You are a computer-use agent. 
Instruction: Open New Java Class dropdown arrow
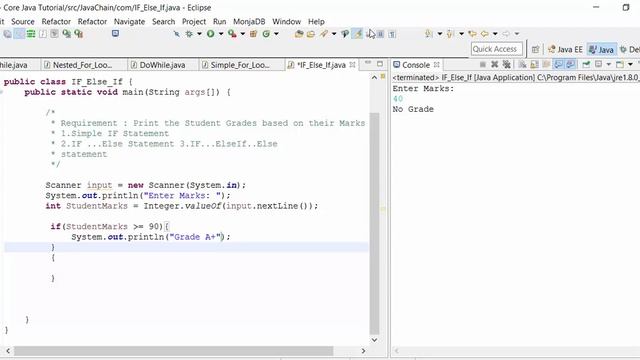[x=276, y=34]
